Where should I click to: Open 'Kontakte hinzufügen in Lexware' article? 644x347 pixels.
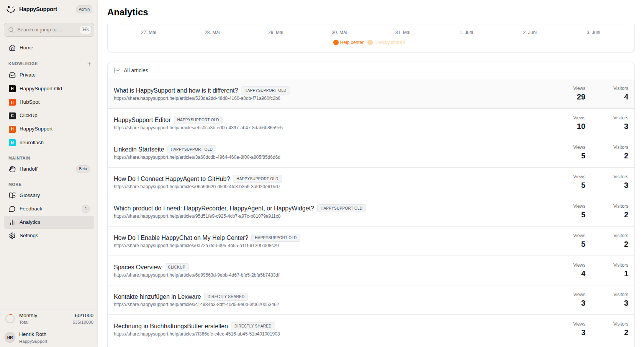(157, 297)
